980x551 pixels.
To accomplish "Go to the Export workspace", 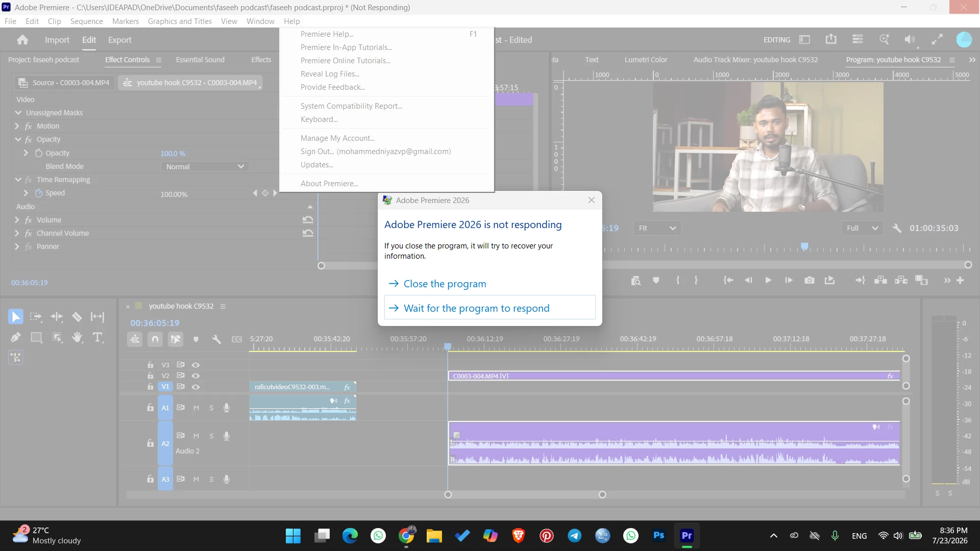I will point(119,40).
